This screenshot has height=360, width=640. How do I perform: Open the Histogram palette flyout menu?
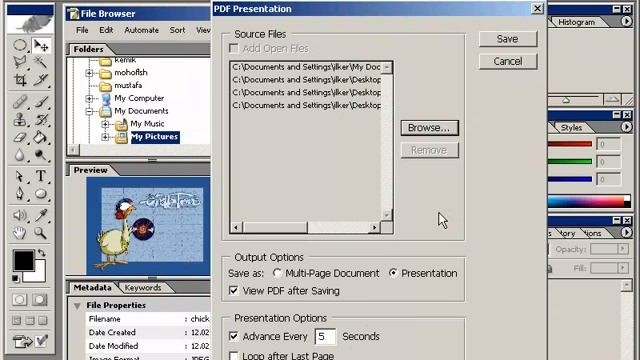coord(627,21)
